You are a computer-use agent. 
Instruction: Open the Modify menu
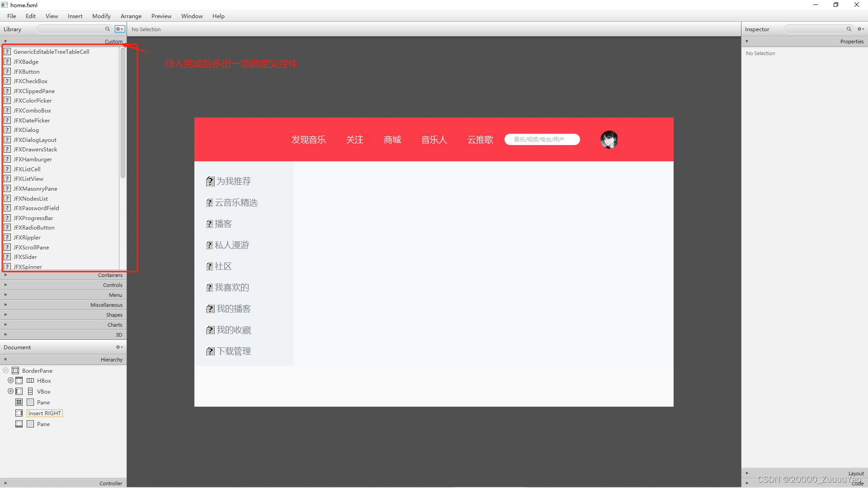click(101, 16)
